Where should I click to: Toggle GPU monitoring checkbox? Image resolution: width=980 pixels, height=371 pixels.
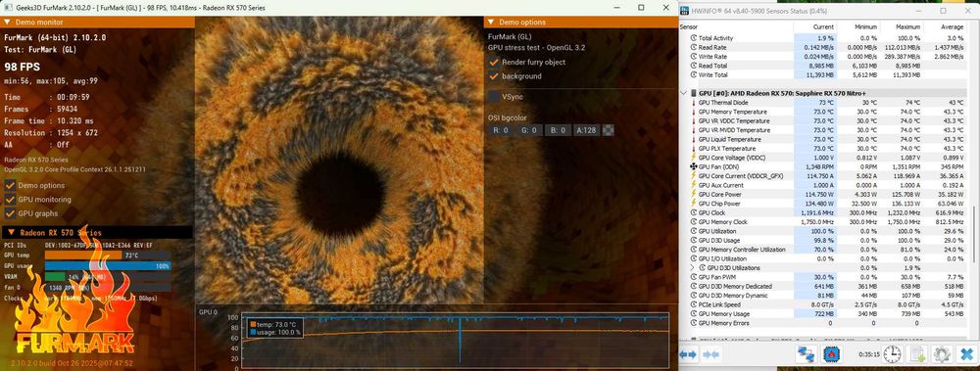[x=10, y=200]
